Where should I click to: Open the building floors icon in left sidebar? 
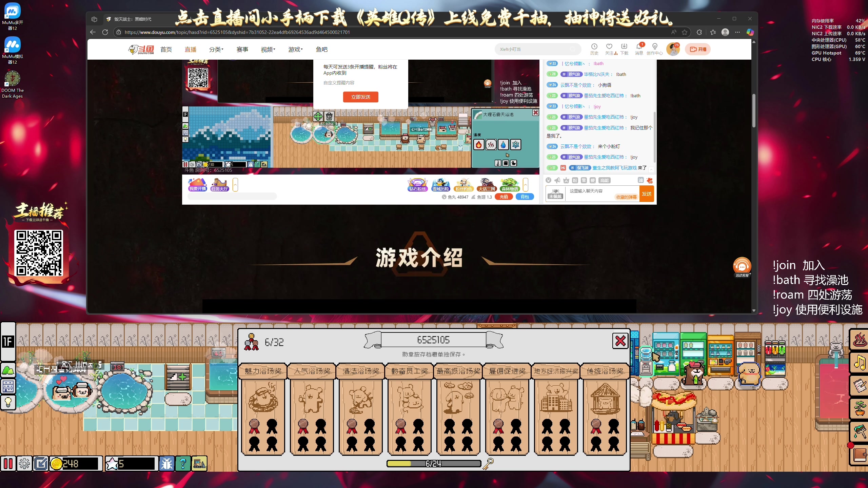8,386
